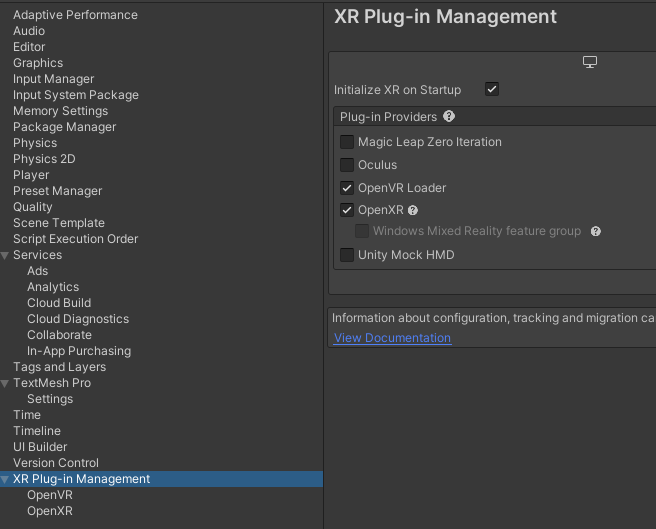The width and height of the screenshot is (656, 529).
Task: Open Timeline settings category
Action: tap(37, 431)
